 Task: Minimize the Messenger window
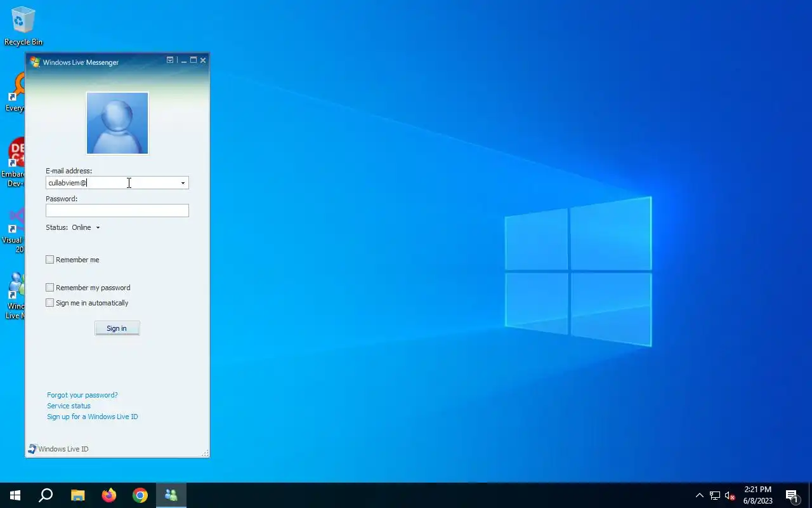tap(184, 60)
